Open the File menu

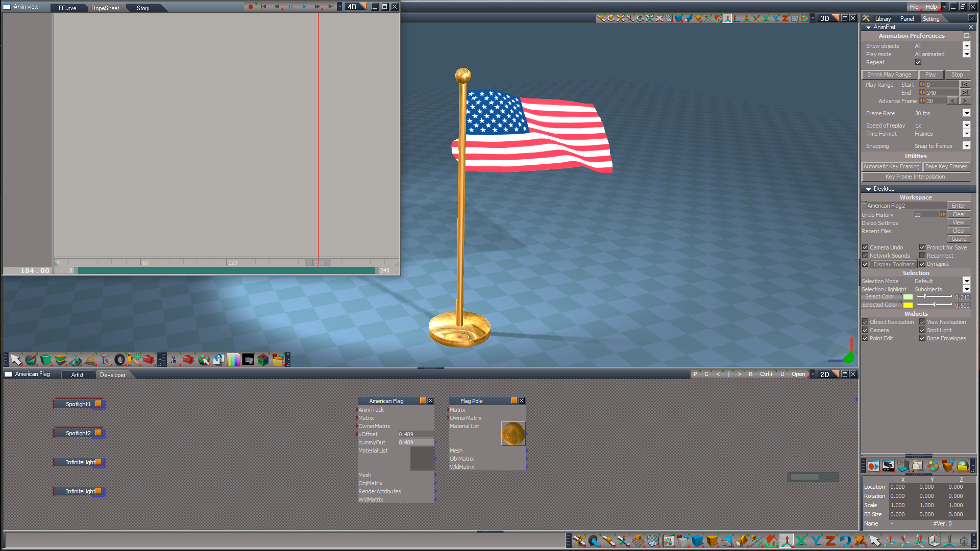point(914,7)
